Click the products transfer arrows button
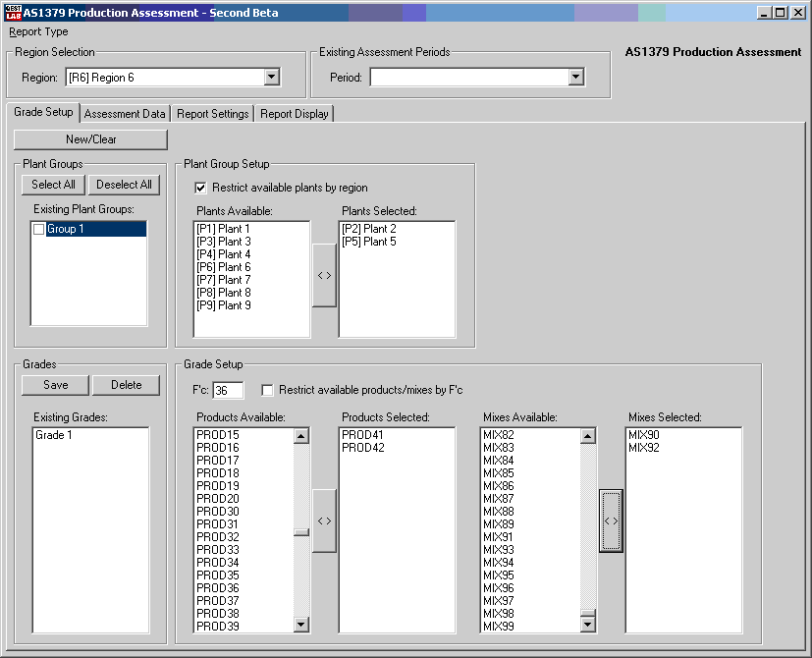Screen dimensions: 812x658 [x=324, y=521]
